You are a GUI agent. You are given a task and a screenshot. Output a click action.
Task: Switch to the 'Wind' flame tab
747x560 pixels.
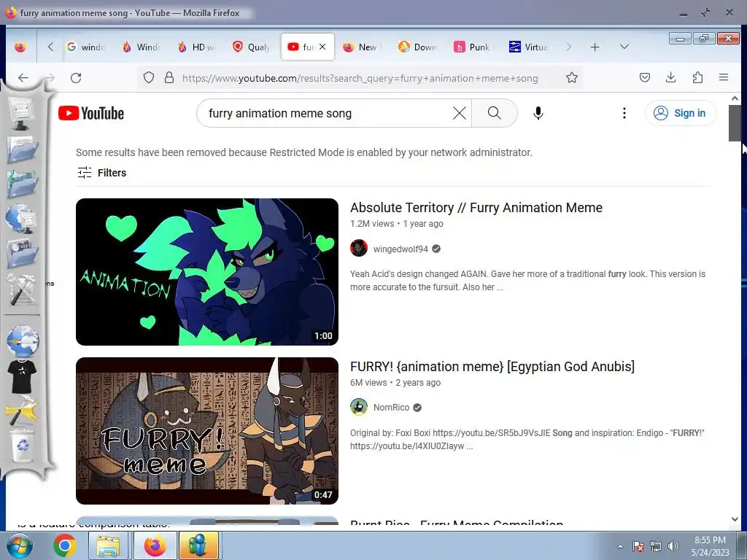pyautogui.click(x=142, y=47)
